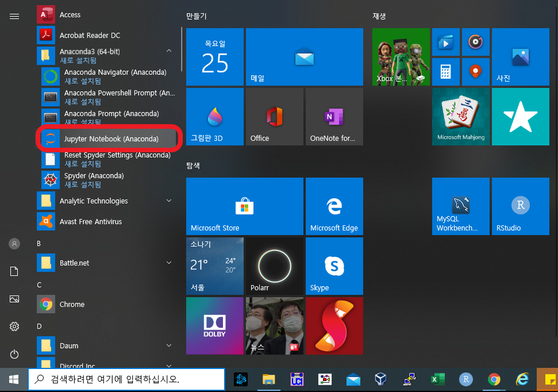Image resolution: width=558 pixels, height=392 pixels.
Task: Open the weather tile for 서울
Action: coord(215,266)
